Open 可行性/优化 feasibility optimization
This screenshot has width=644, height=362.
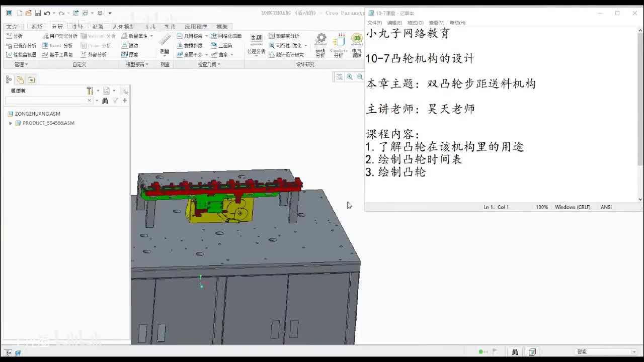pos(285,46)
